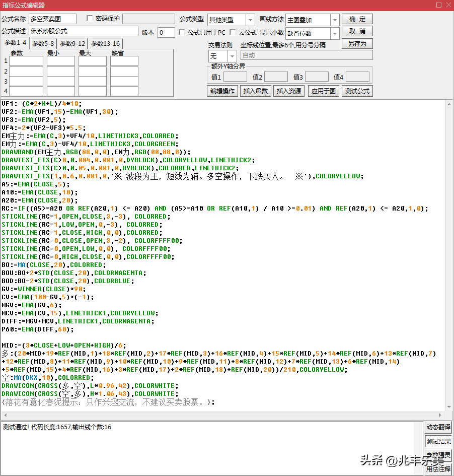Click the 空:MA(DKX,10) code line

[x=48, y=378]
